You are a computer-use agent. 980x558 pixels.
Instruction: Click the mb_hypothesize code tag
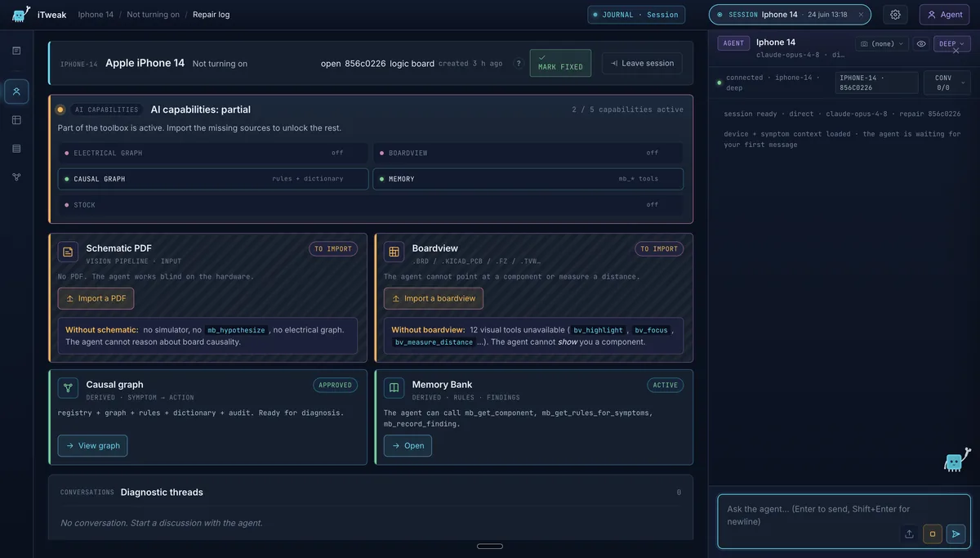(236, 330)
